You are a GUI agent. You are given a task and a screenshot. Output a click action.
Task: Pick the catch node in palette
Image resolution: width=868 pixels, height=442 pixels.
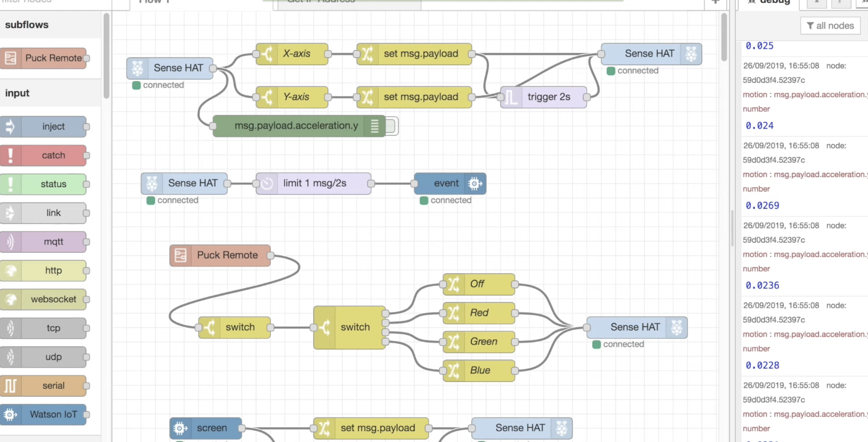click(43, 155)
